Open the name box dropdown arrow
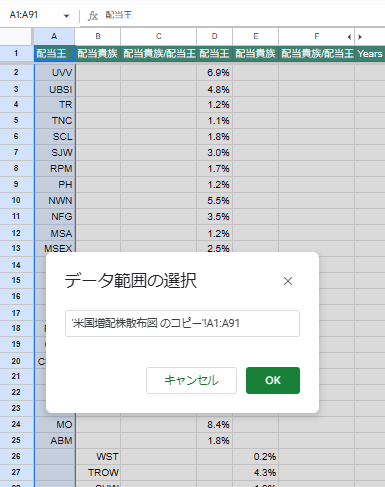 [66, 16]
